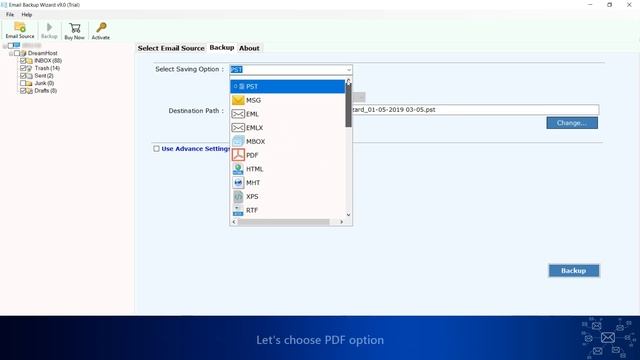Click the Trash folder icon in tree
Image resolution: width=640 pixels, height=360 pixels.
pyautogui.click(x=29, y=68)
